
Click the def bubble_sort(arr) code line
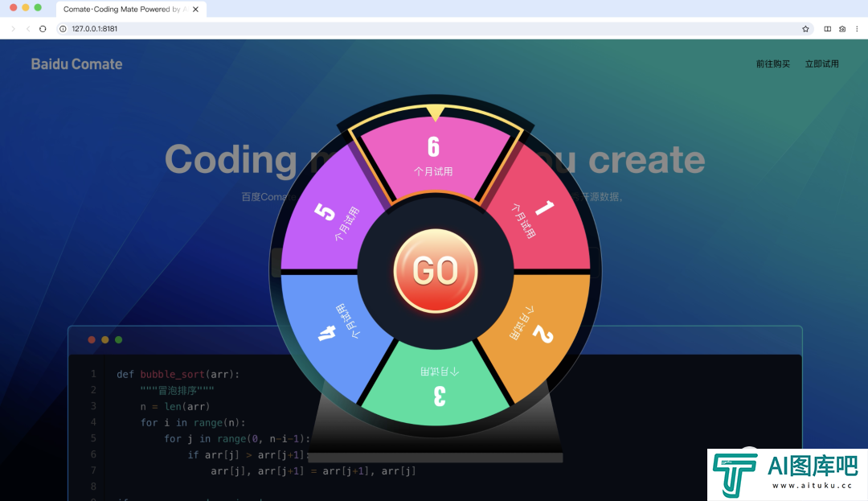tap(178, 374)
